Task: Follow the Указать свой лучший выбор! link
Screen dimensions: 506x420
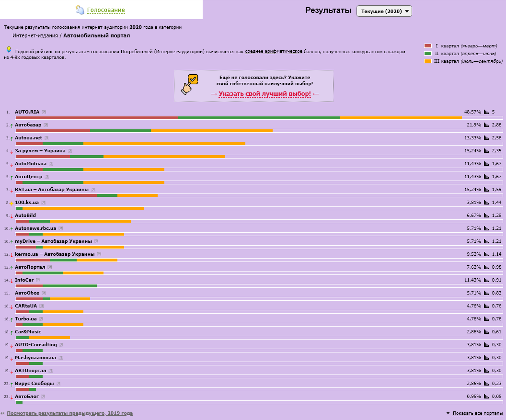Action: coord(264,94)
